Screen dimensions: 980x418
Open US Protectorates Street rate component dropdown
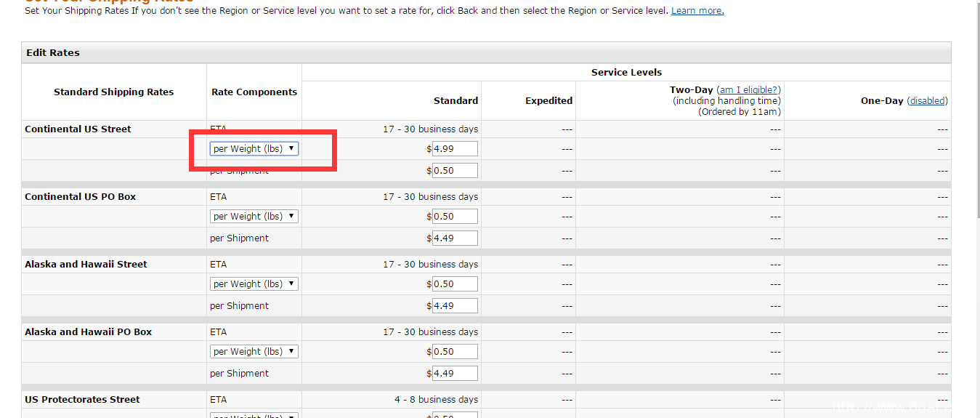(x=254, y=415)
